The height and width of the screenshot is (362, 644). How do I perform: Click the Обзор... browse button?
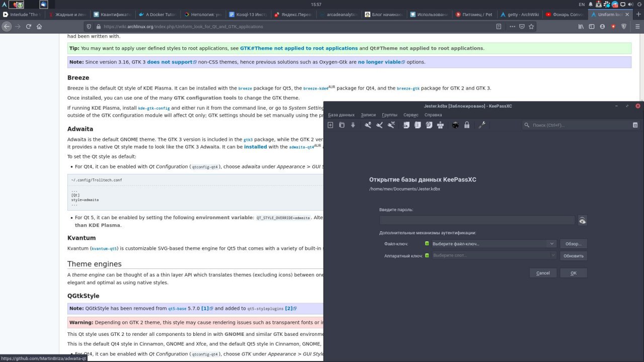(574, 244)
